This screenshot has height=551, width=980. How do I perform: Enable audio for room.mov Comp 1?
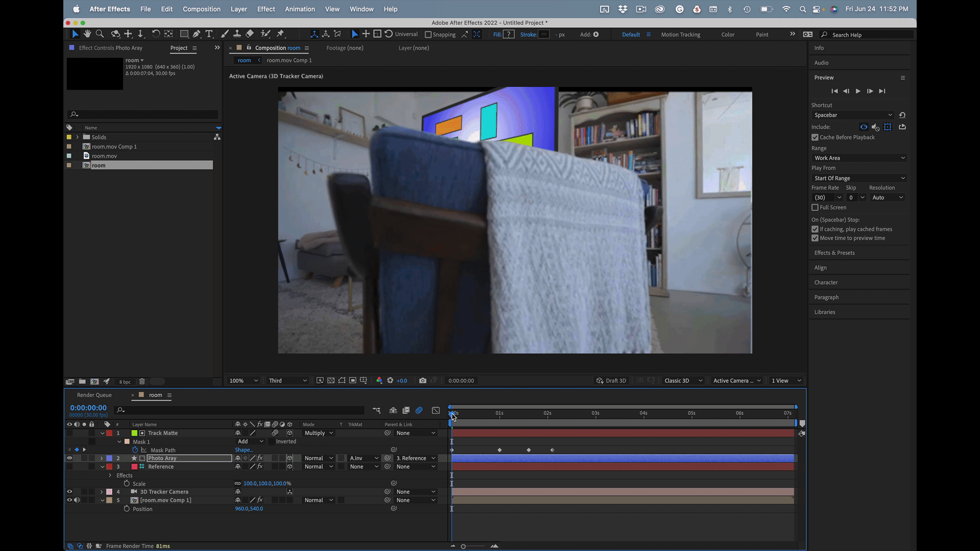point(76,500)
